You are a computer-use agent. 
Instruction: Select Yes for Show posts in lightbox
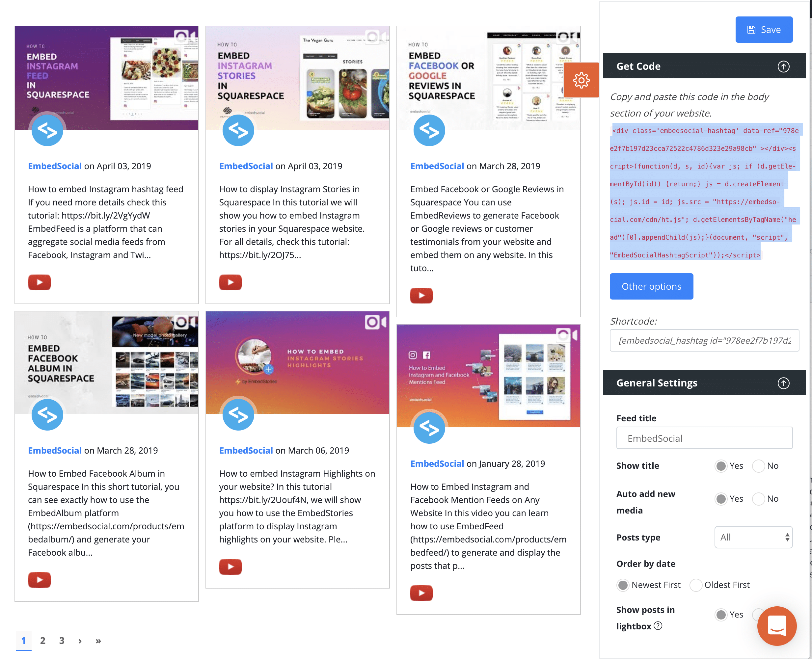click(720, 615)
